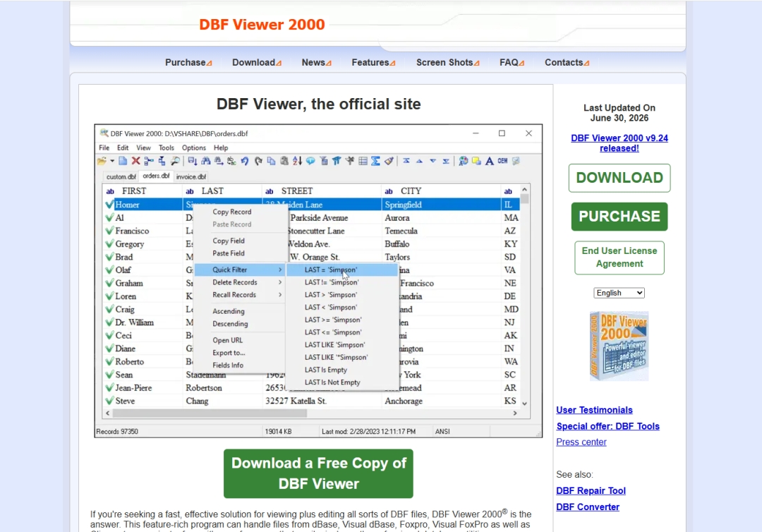Viewport: 762px width, 532px height.
Task: Click the font letter A toolbar icon
Action: click(x=490, y=161)
